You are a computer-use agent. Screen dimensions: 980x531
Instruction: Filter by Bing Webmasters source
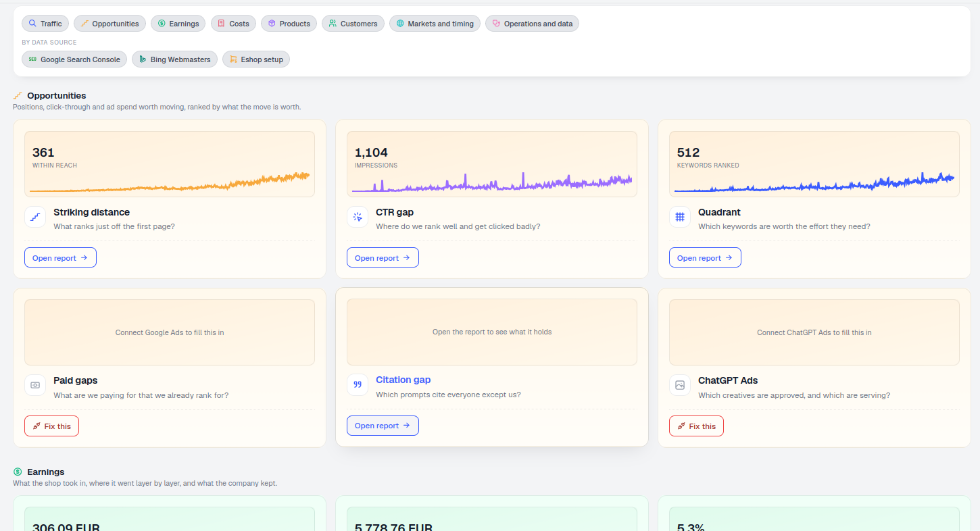[x=175, y=59]
